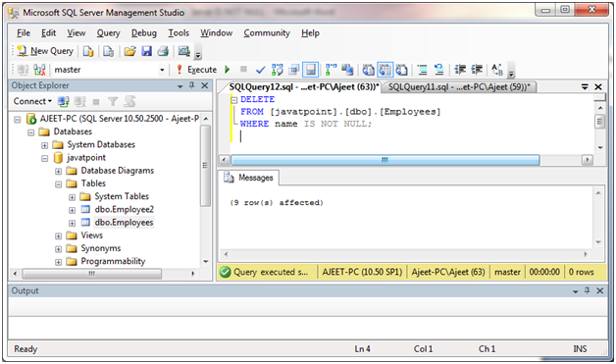Select the Programmability folder
616x364 pixels.
tap(113, 261)
